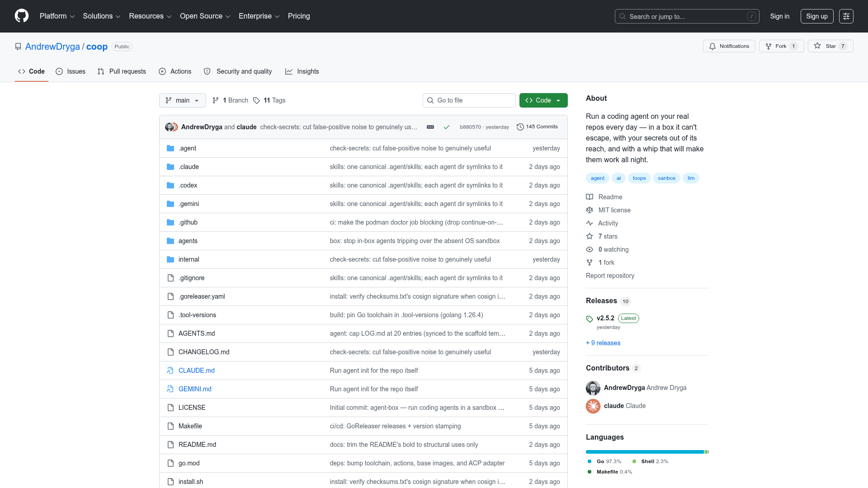Screen dimensions: 868x488
Task: Click the Go language bar segment
Action: coord(645,452)
